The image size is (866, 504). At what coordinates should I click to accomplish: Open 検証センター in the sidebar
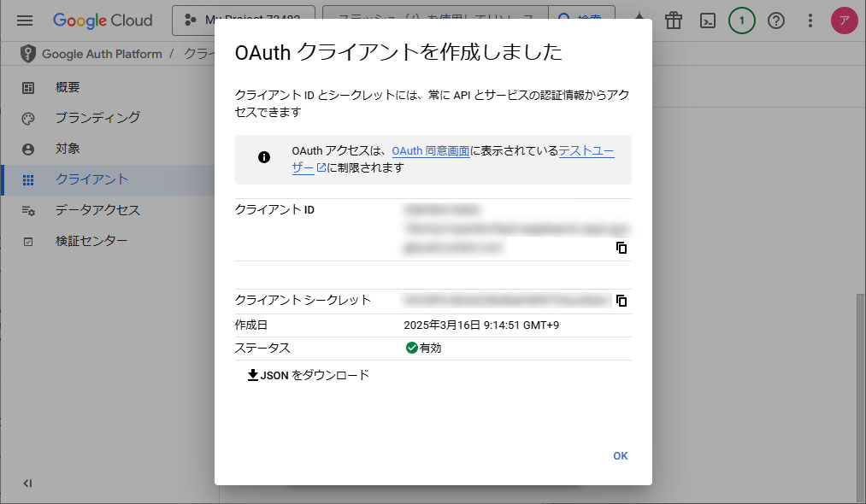(91, 241)
